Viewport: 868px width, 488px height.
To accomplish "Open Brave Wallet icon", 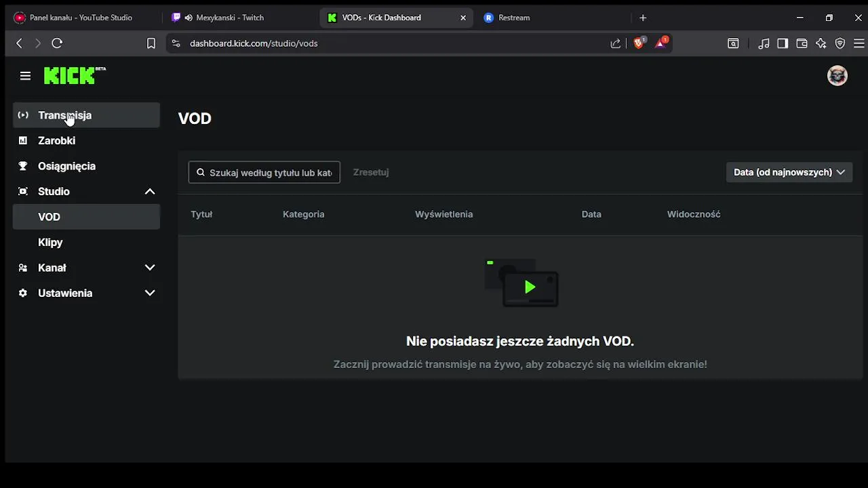I will tap(802, 43).
